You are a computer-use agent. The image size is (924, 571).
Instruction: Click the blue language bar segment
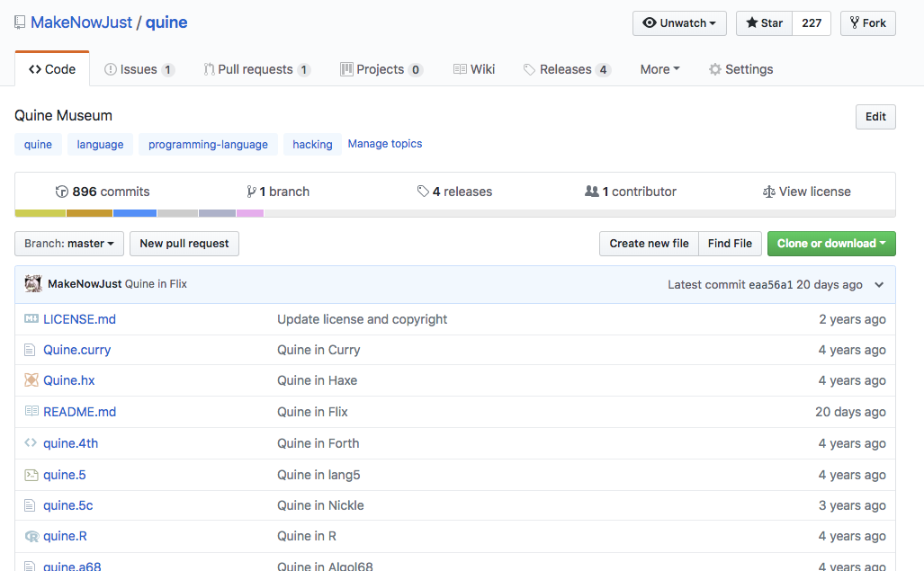pos(134,213)
